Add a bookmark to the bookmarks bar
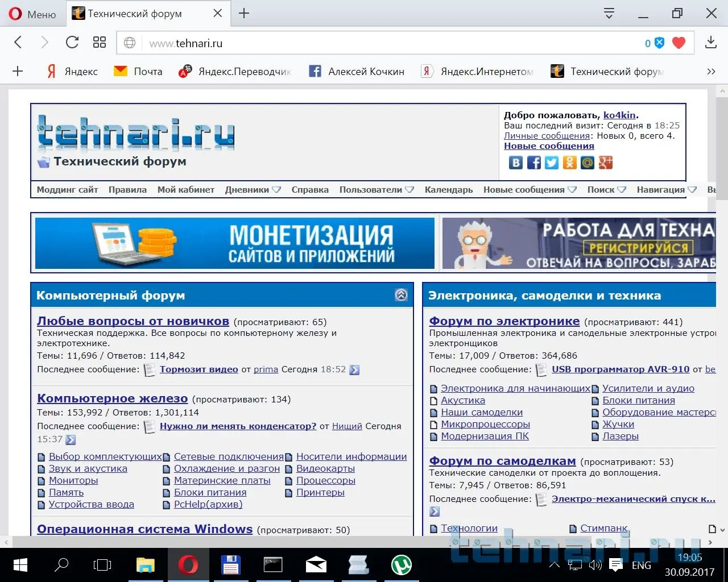The height and width of the screenshot is (582, 728). [18, 71]
